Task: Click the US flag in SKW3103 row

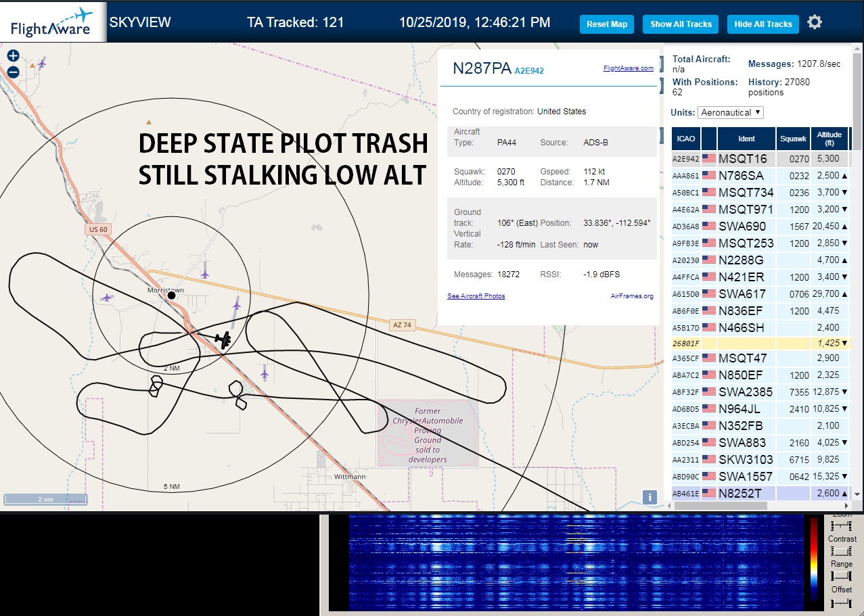Action: [709, 460]
